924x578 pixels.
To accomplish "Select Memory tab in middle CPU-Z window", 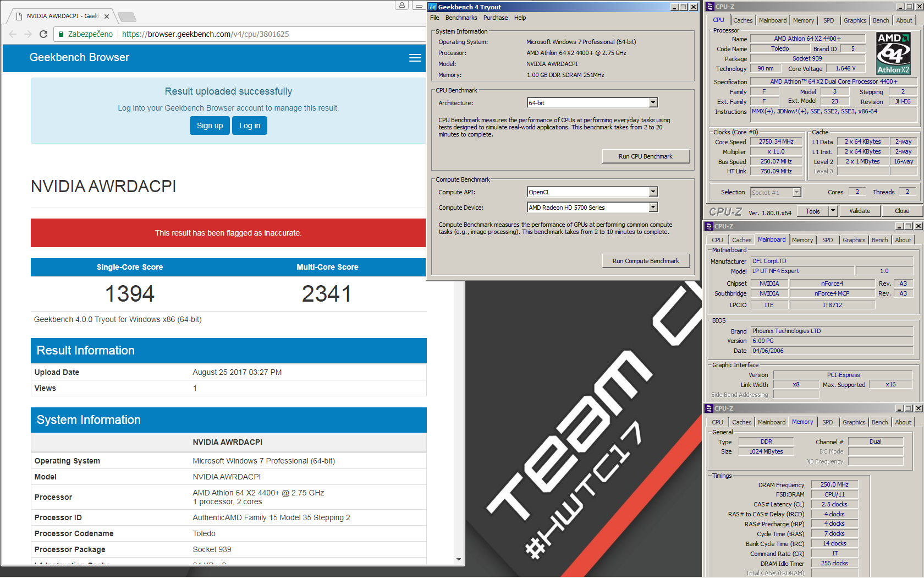I will coord(802,240).
